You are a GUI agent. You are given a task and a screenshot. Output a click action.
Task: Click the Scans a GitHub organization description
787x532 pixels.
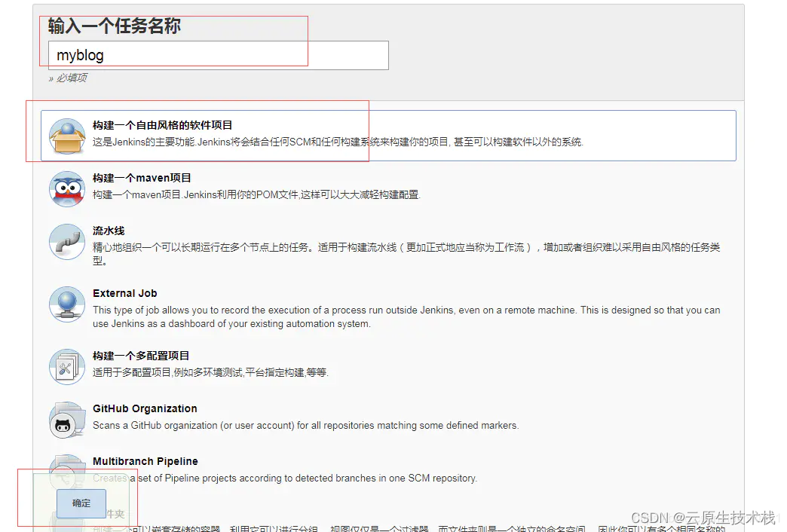[x=305, y=426]
